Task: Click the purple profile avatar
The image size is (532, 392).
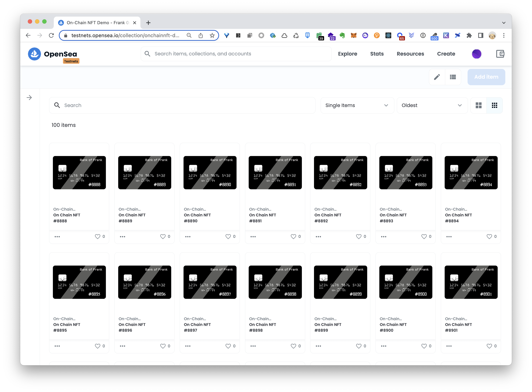Action: pyautogui.click(x=476, y=54)
